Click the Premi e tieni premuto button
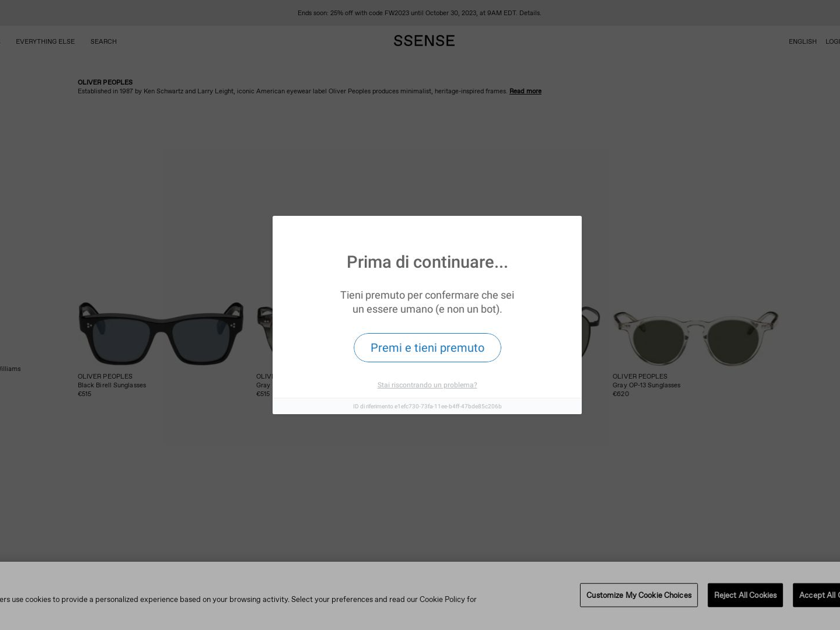 point(427,348)
